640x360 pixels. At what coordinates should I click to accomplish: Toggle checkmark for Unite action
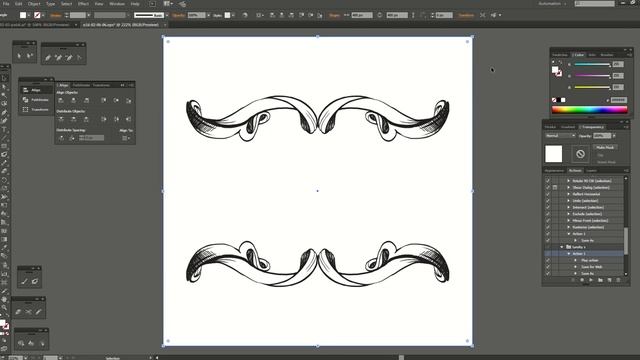click(x=548, y=201)
